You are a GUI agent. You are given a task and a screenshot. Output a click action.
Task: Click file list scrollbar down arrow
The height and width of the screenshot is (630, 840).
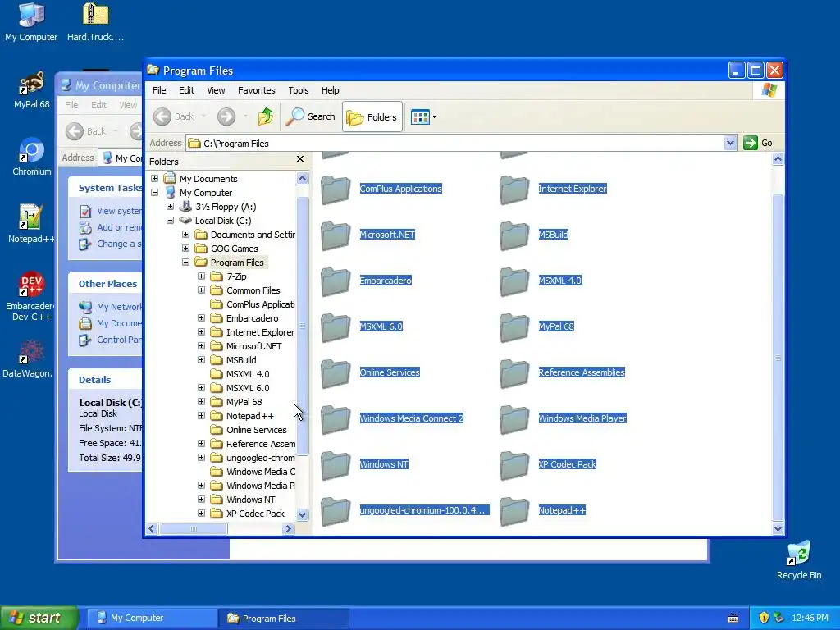tap(778, 529)
